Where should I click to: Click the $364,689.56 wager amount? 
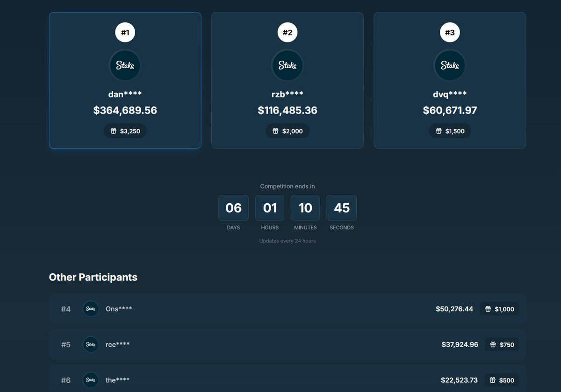pyautogui.click(x=125, y=111)
